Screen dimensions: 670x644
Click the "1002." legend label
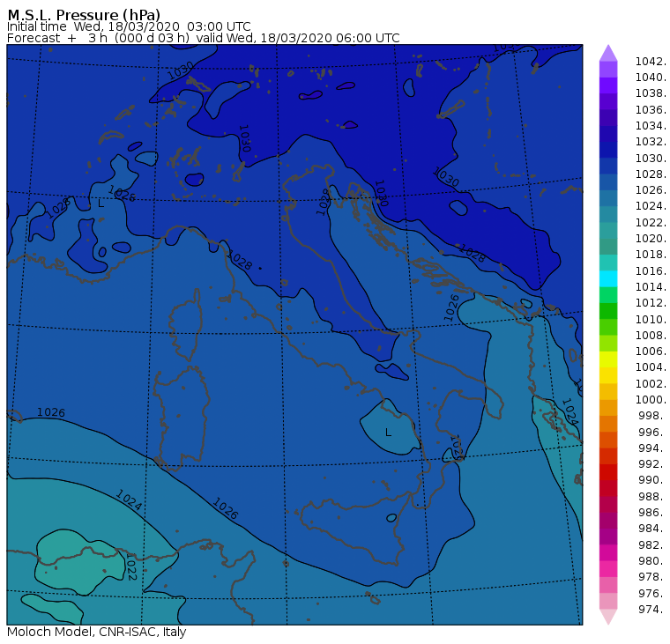(651, 383)
